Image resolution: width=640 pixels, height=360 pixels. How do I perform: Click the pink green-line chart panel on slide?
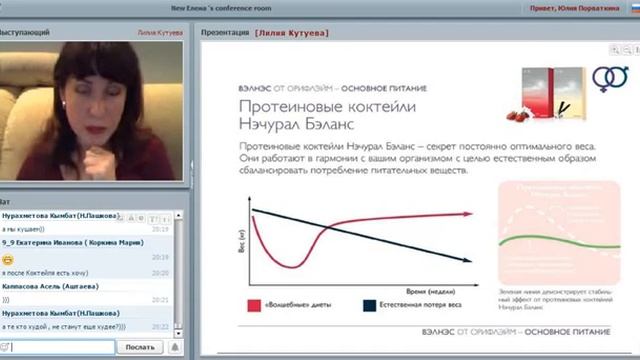pos(559,233)
